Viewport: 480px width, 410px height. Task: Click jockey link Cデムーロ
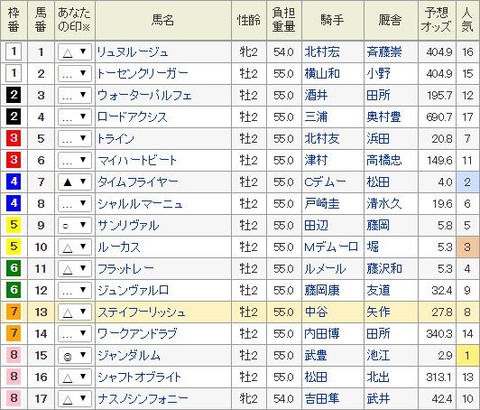click(325, 182)
